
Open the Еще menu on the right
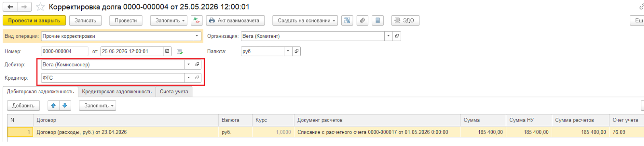coord(638,21)
